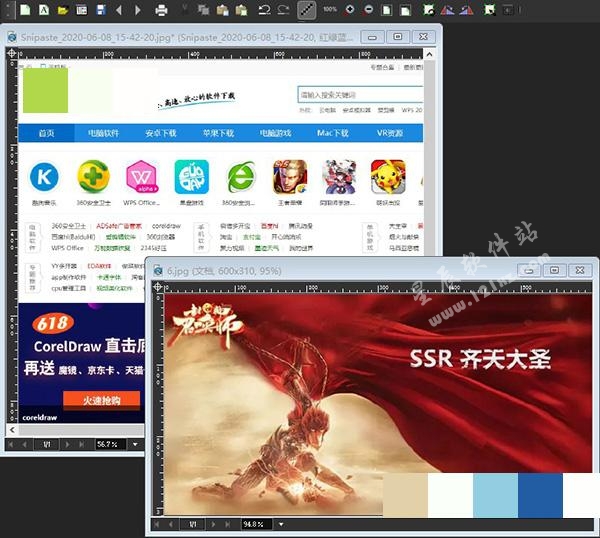The image size is (600, 538).
Task: Cut the selection with the scissors icon
Action: tap(184, 10)
